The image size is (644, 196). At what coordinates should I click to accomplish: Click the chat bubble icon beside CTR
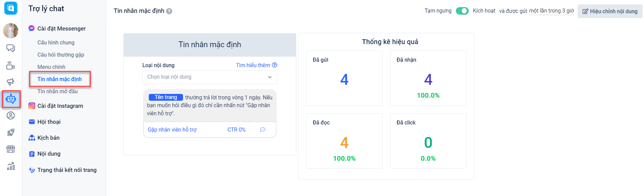[263, 130]
